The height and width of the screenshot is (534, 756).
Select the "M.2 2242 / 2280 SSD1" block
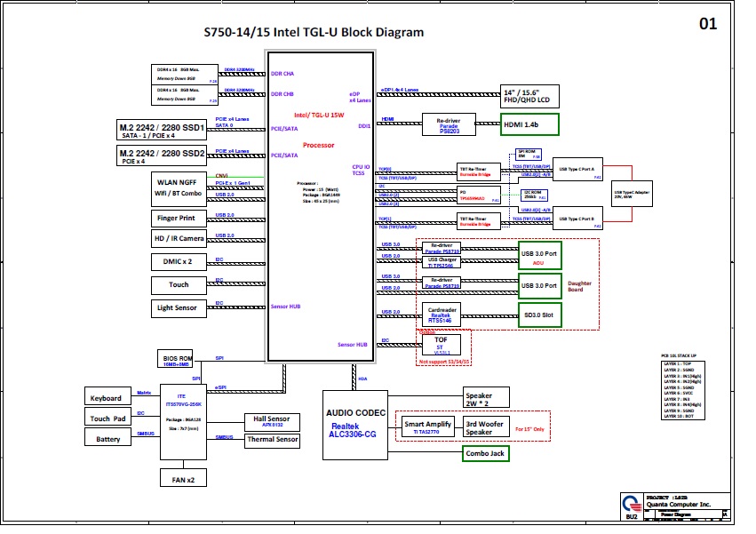(x=162, y=130)
